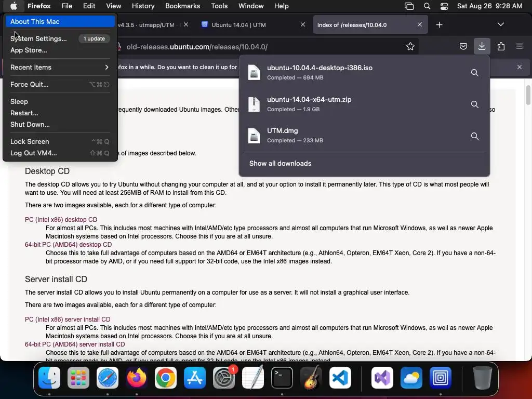Switch to the Ubuntu 14.04 | UTM tab
This screenshot has height=399, width=532.
[x=254, y=25]
